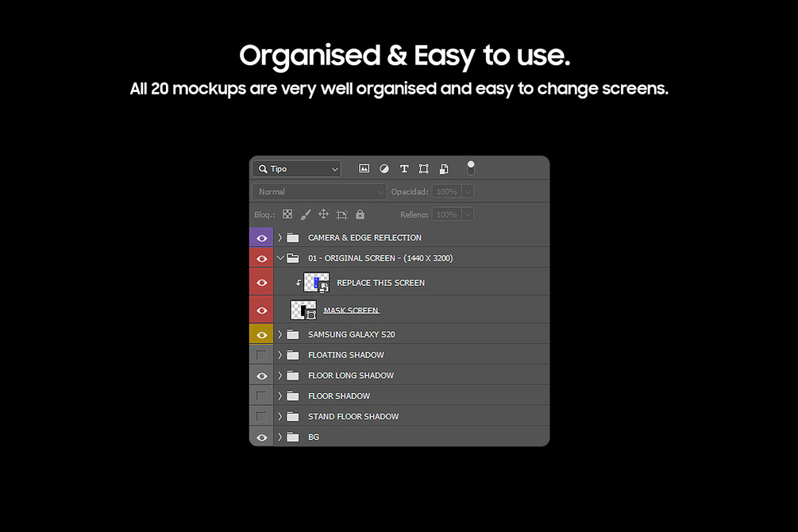Select the 'REPLACE THIS SCREEN' layer name
The height and width of the screenshot is (532, 798).
click(380, 283)
